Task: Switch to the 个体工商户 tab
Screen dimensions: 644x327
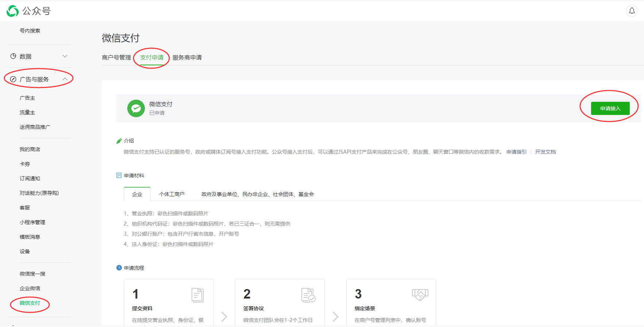Action: point(172,194)
